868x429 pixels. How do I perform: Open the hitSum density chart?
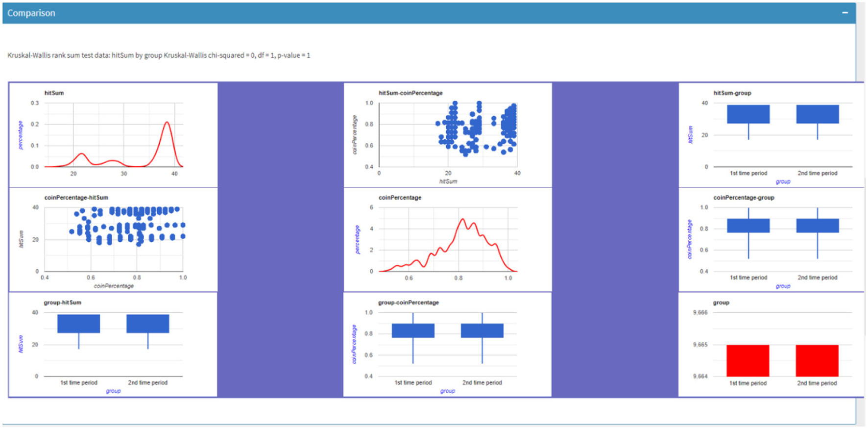(x=114, y=135)
